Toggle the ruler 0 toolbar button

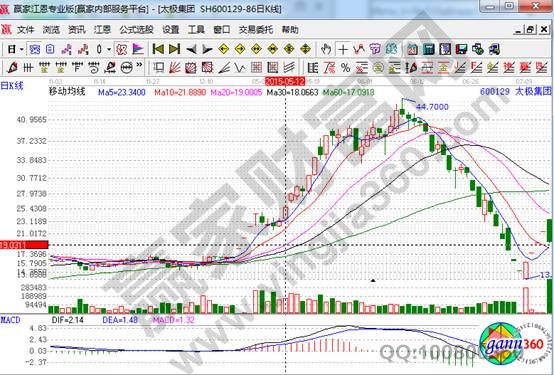(99, 49)
